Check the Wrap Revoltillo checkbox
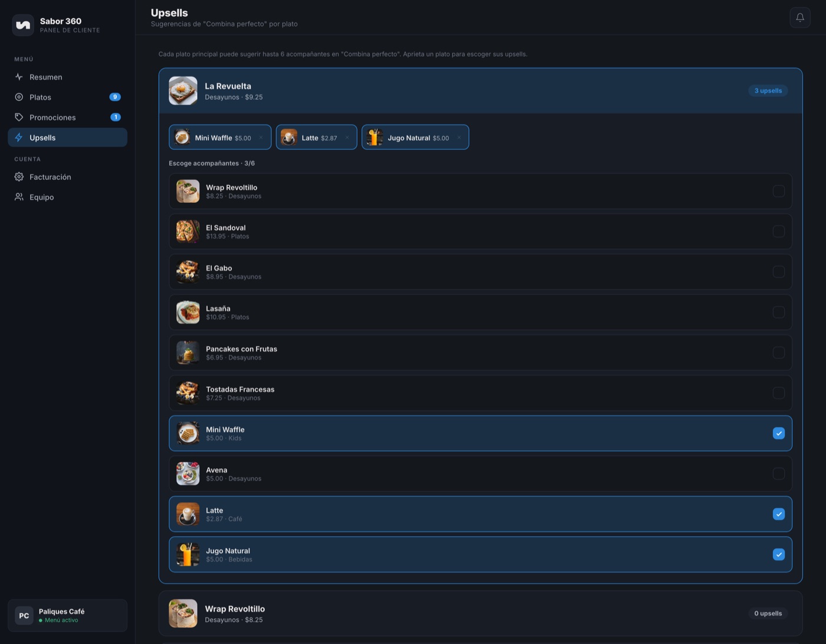 coord(779,191)
